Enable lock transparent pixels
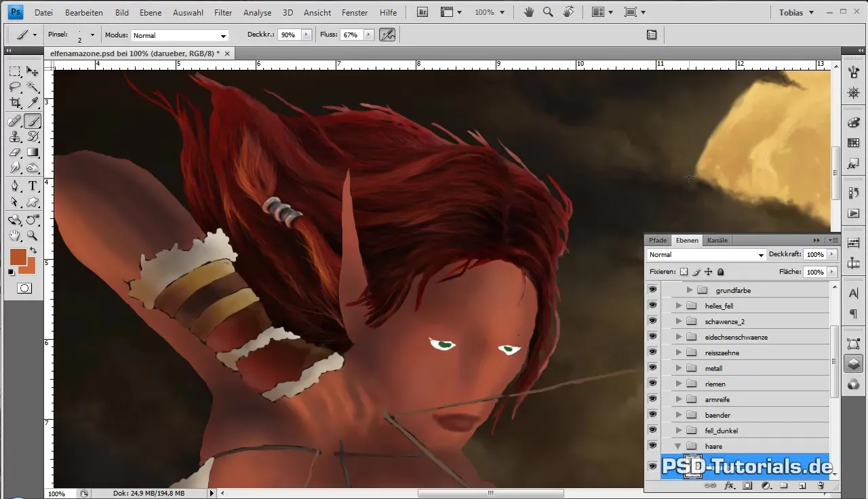This screenshot has height=499, width=868. pos(684,272)
